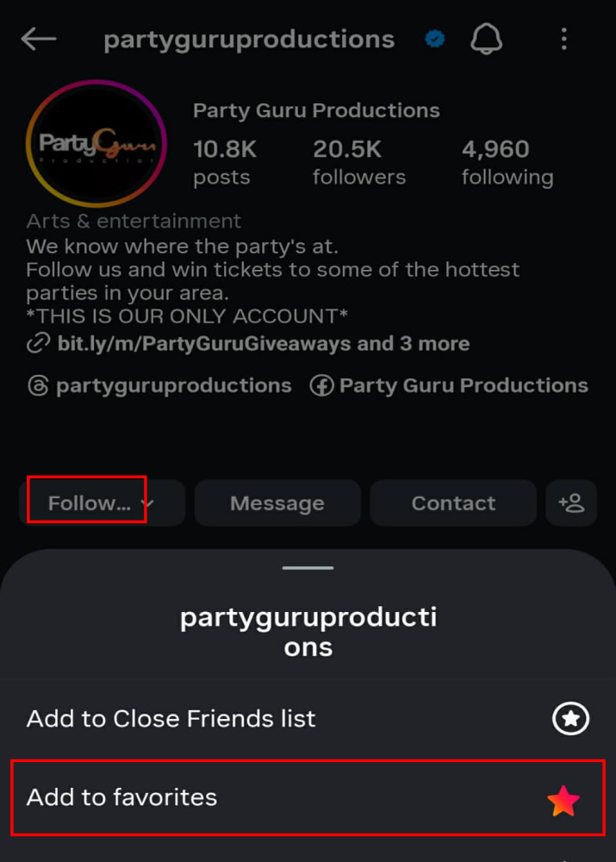Open the Following button menu

pos(103,503)
